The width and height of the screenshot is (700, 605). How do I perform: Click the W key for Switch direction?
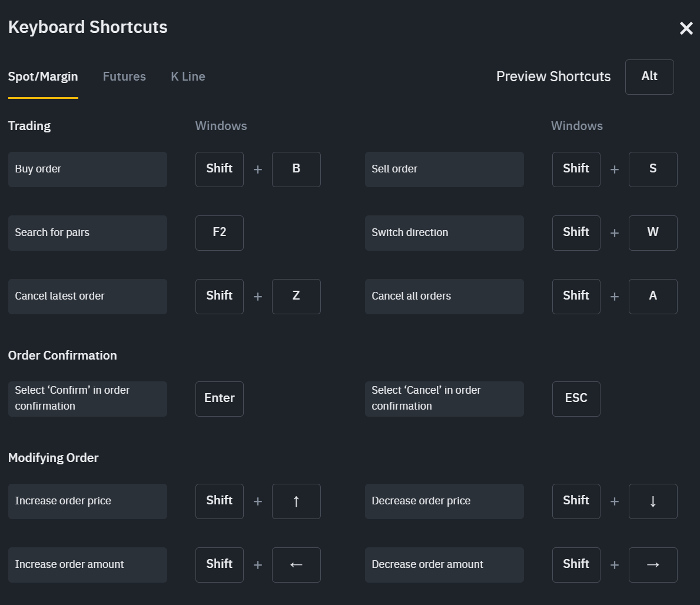(x=653, y=233)
